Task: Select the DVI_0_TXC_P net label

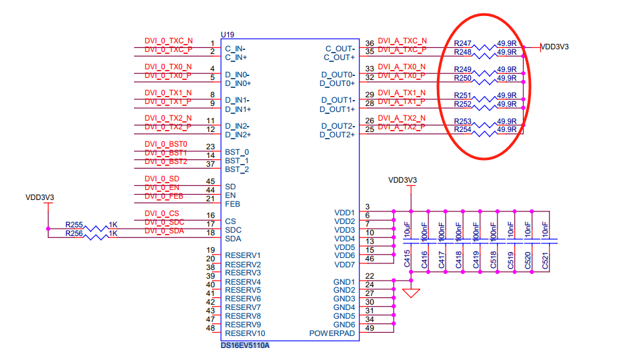Action: pos(168,49)
